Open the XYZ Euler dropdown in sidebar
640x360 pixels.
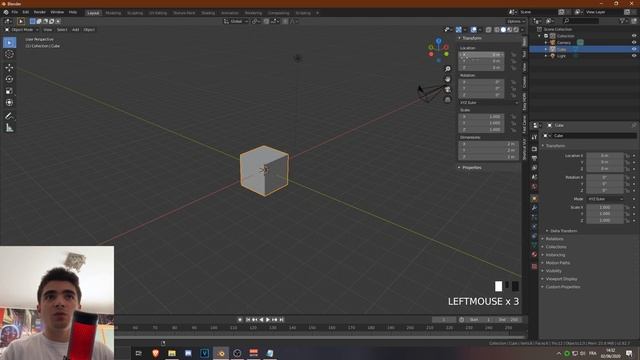489,103
